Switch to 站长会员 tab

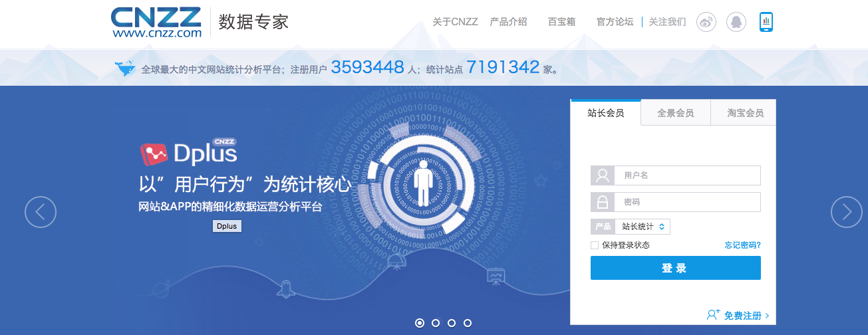tap(606, 113)
